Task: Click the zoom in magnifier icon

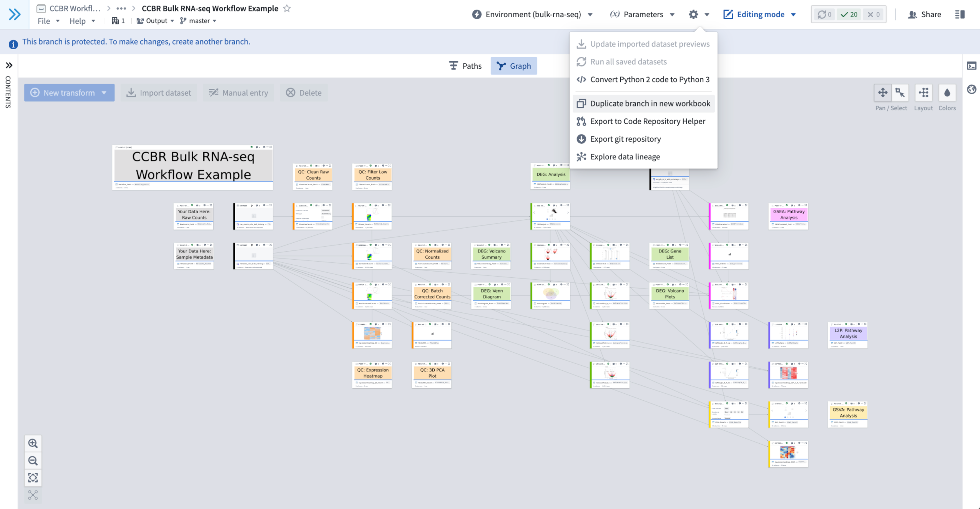Action: tap(33, 443)
